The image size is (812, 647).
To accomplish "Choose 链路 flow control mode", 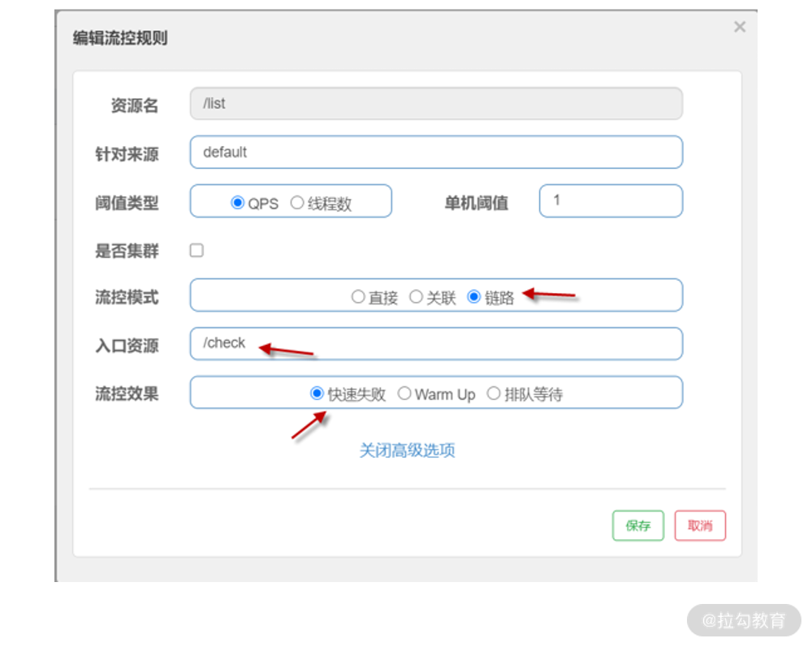I will 474,296.
